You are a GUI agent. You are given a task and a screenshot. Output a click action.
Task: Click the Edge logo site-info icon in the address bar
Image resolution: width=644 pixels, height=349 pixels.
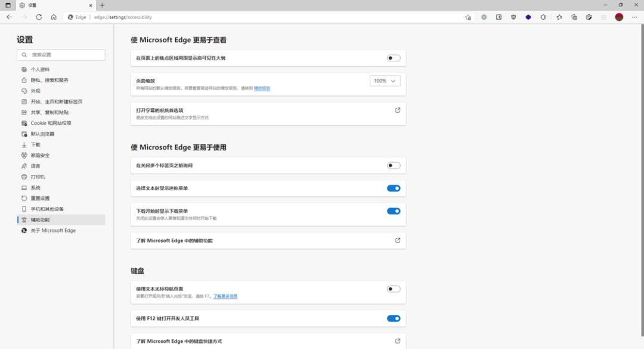70,17
